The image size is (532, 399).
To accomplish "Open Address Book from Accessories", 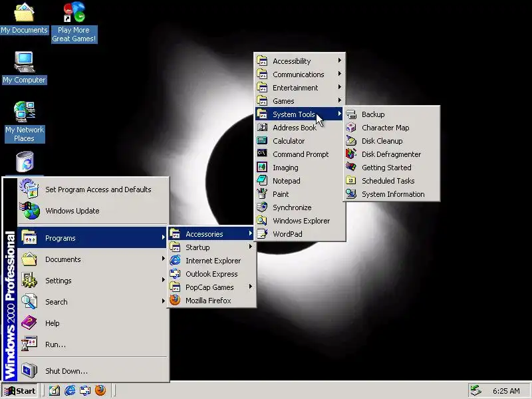I will pyautogui.click(x=299, y=128).
